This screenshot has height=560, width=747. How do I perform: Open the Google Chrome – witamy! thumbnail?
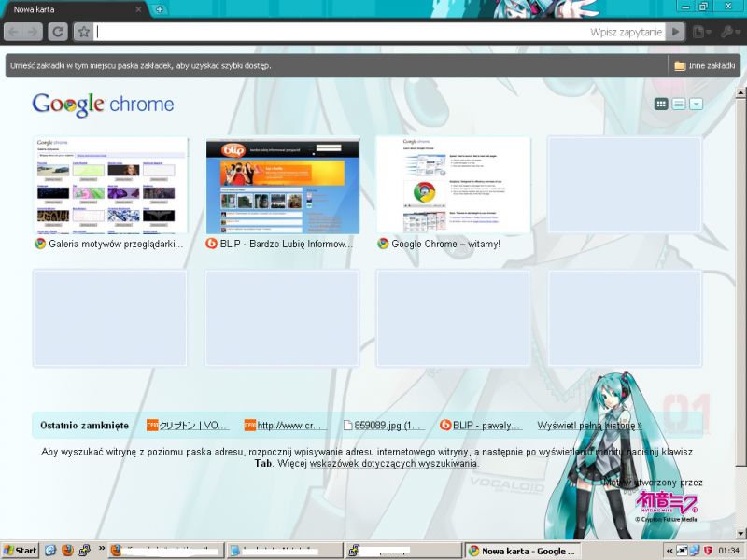coord(454,186)
